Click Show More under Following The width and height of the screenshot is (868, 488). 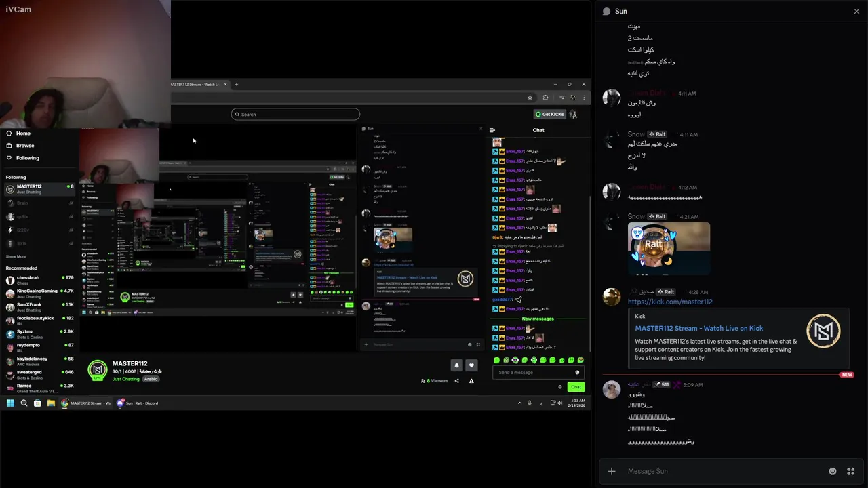(x=16, y=256)
